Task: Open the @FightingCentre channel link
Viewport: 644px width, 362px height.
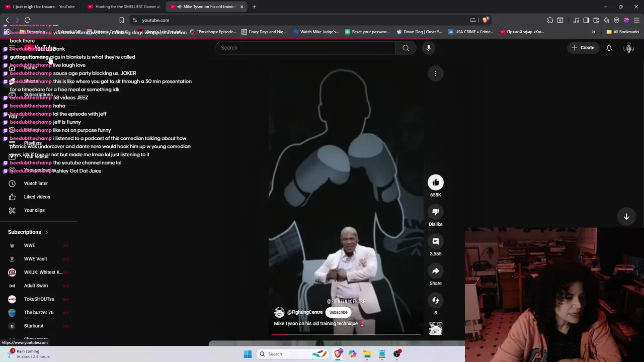Action: click(x=305, y=312)
